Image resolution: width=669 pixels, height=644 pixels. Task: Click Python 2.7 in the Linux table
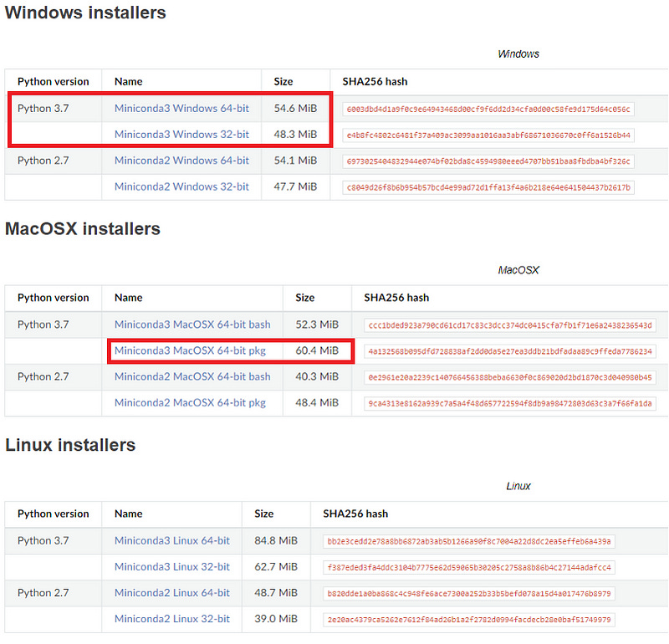[43, 593]
